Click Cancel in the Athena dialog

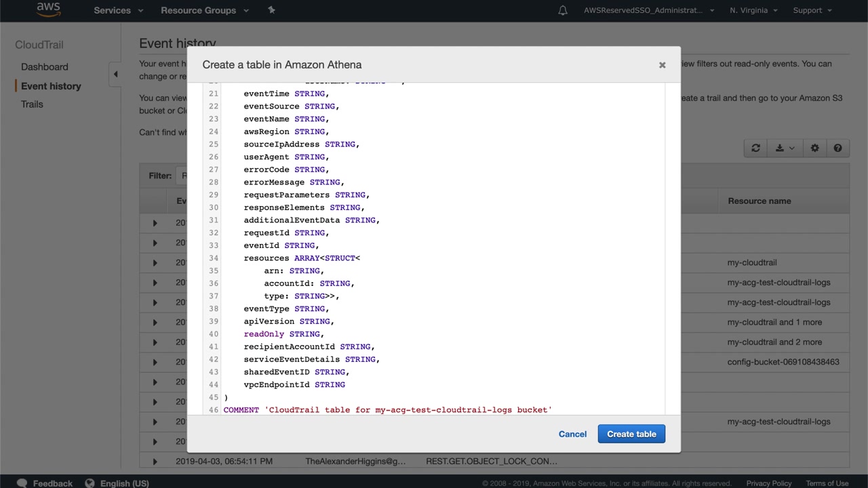tap(572, 434)
